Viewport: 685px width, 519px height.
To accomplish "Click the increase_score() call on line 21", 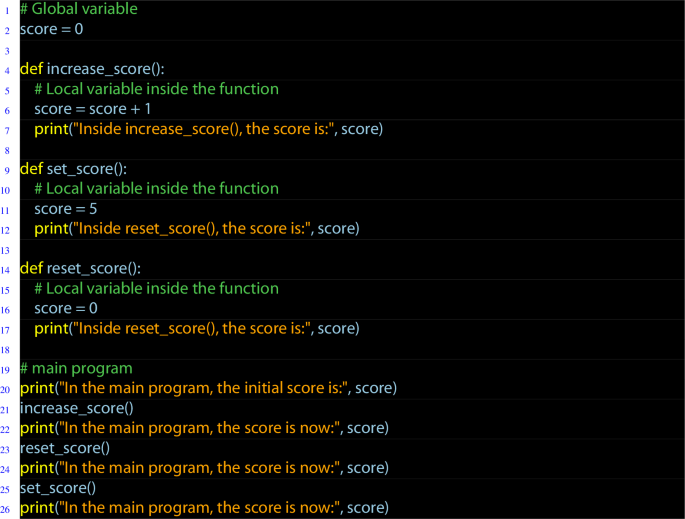I will tap(77, 408).
